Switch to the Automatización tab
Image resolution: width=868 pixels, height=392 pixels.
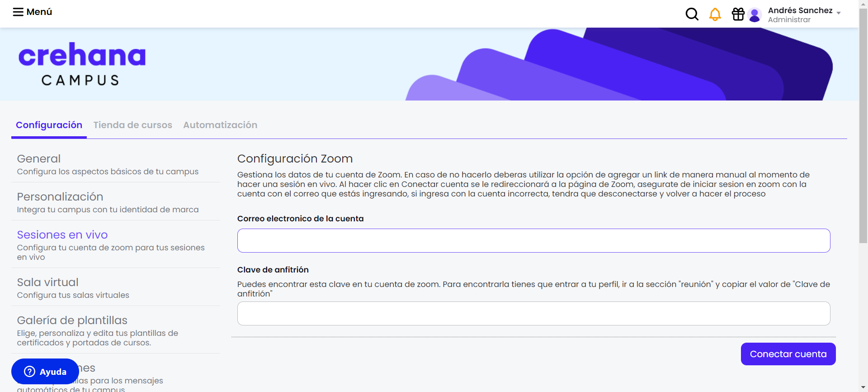pyautogui.click(x=220, y=125)
